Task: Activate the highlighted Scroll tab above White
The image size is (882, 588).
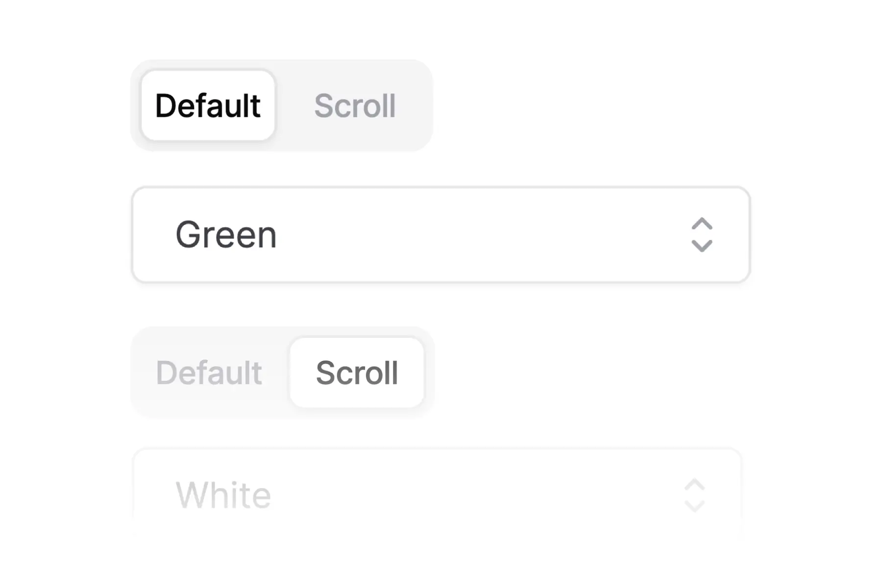Action: click(357, 373)
